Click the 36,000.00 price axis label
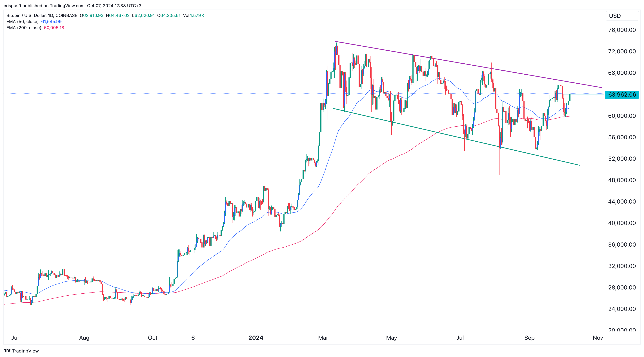This screenshot has height=357, width=644. 622,245
